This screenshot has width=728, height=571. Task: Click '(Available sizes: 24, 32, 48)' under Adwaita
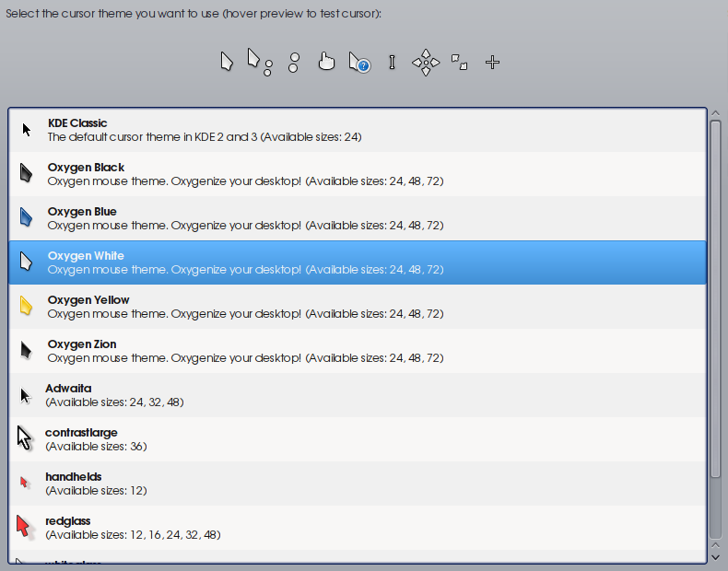pyautogui.click(x=114, y=402)
